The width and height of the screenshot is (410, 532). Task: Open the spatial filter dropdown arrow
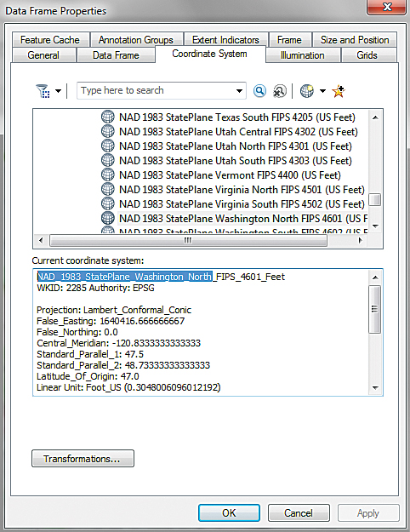[x=59, y=91]
